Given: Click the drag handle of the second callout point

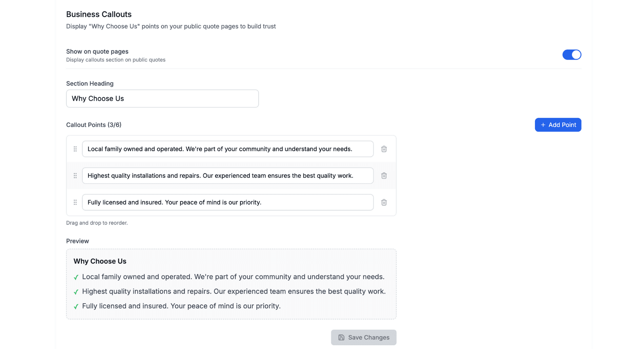Looking at the screenshot, I should tap(75, 176).
